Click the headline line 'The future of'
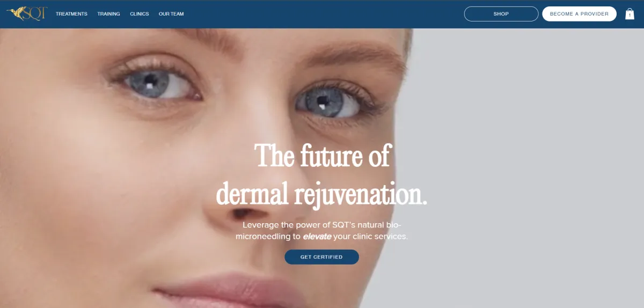Screen dimensions: 644x308 pos(322,156)
